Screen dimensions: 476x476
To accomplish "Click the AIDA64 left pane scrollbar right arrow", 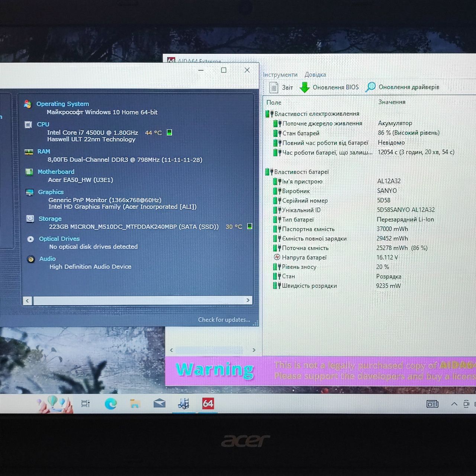I will (254, 350).
